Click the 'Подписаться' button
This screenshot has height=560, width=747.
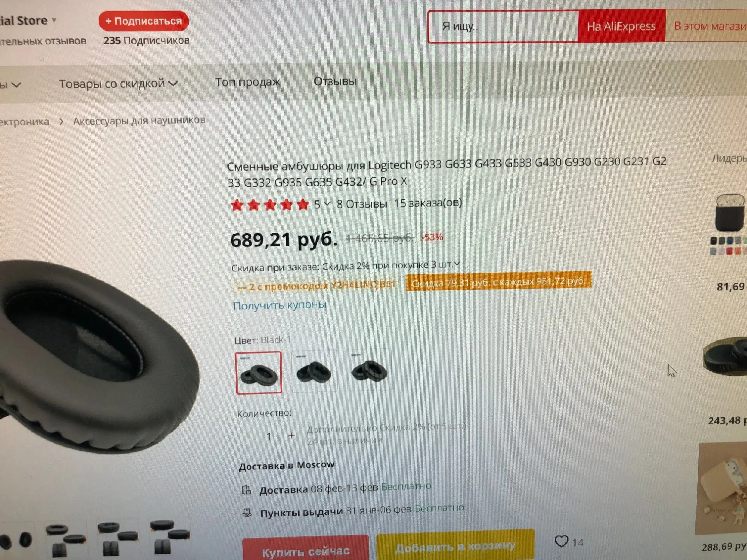click(x=144, y=21)
